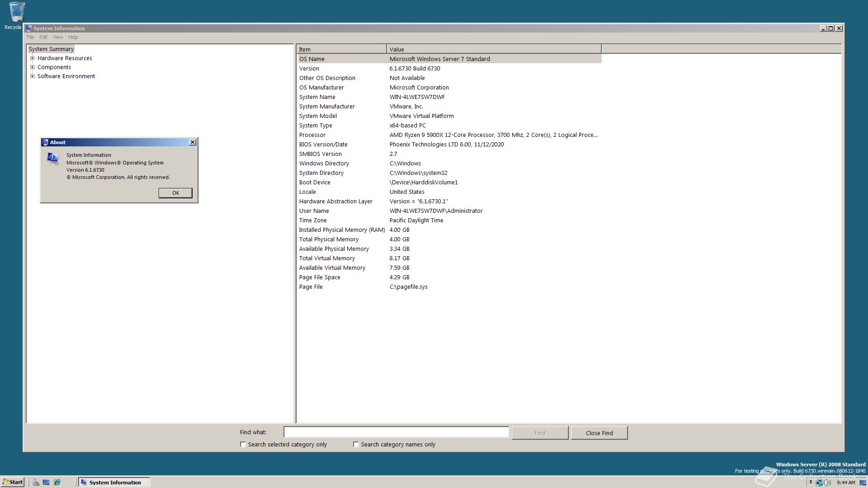Enable Search selected category only checkbox
Screen dimensions: 868x488
point(243,444)
